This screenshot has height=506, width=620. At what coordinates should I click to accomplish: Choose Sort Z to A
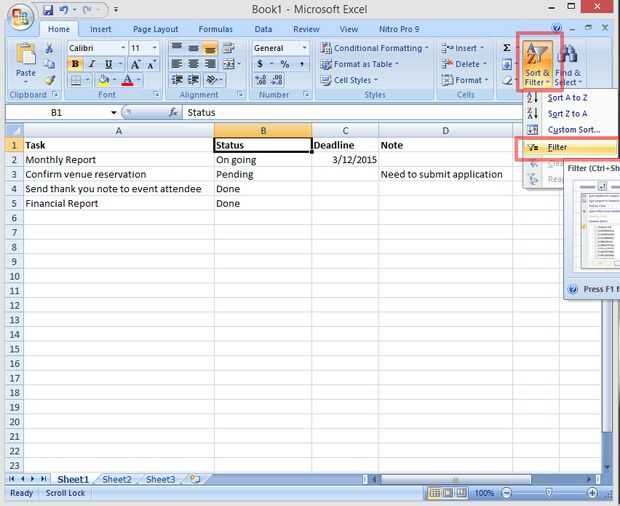tap(570, 114)
